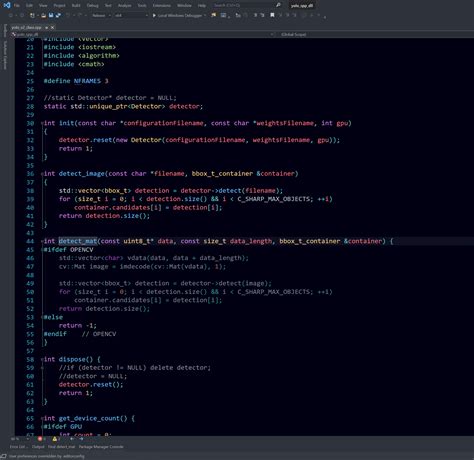Collapse the detect_image function at line 36
The image size is (474, 460).
(42, 174)
